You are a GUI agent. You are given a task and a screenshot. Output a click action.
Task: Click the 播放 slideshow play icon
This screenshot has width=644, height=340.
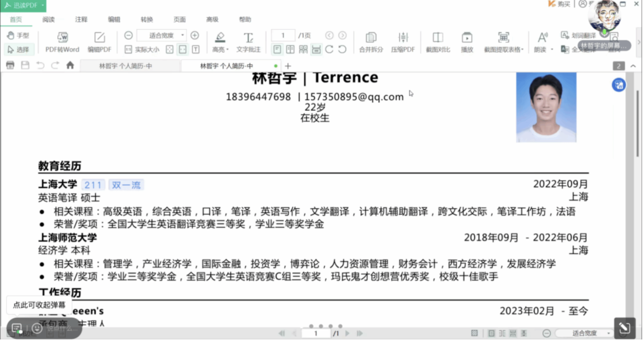(467, 38)
